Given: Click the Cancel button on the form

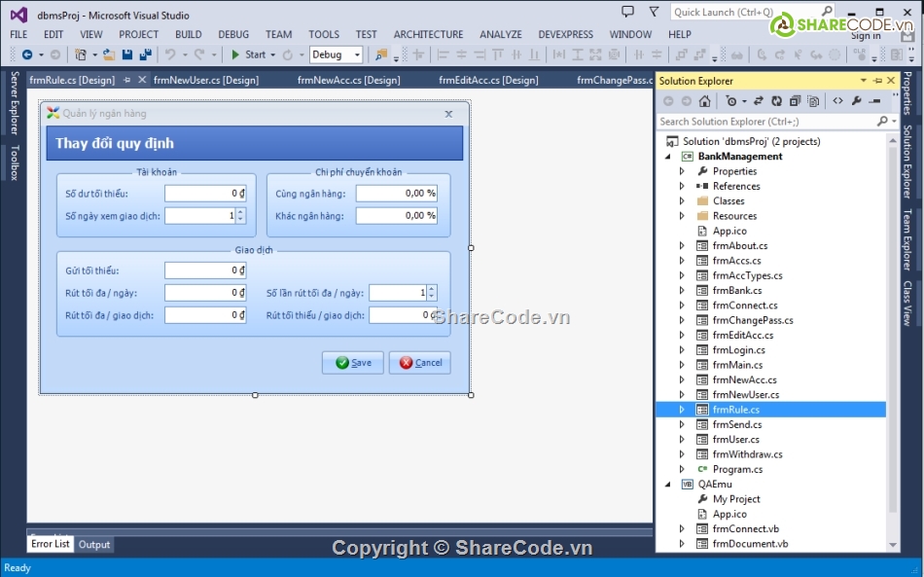Looking at the screenshot, I should click(419, 363).
